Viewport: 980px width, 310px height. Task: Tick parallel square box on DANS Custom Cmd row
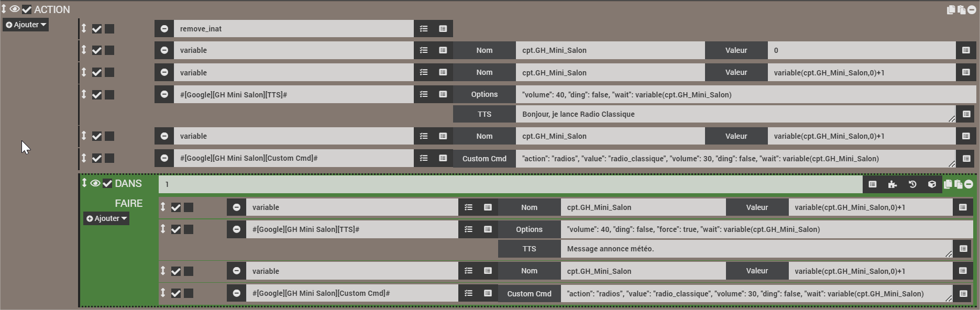pos(189,293)
